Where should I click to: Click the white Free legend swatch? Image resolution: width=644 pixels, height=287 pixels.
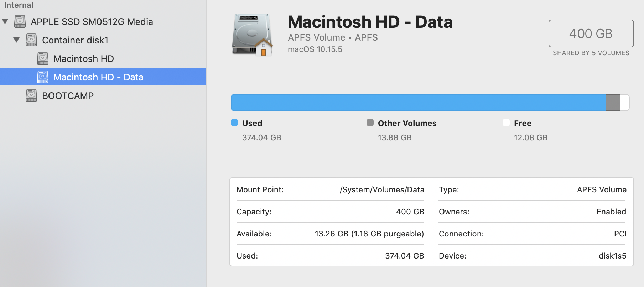coord(506,122)
